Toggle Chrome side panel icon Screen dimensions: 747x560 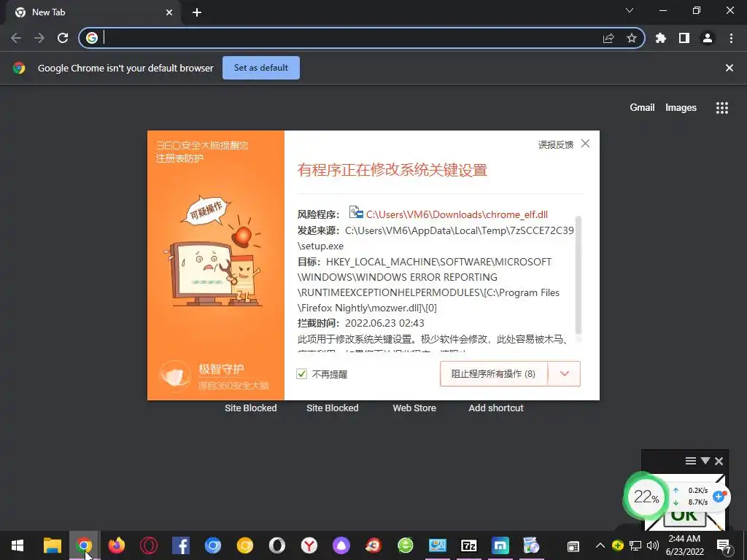pyautogui.click(x=684, y=38)
